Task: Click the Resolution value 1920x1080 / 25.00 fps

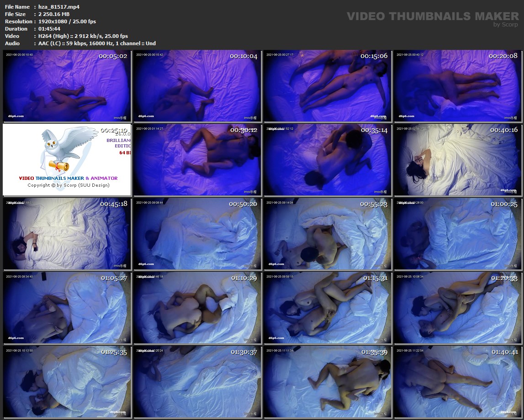Action: (x=67, y=21)
